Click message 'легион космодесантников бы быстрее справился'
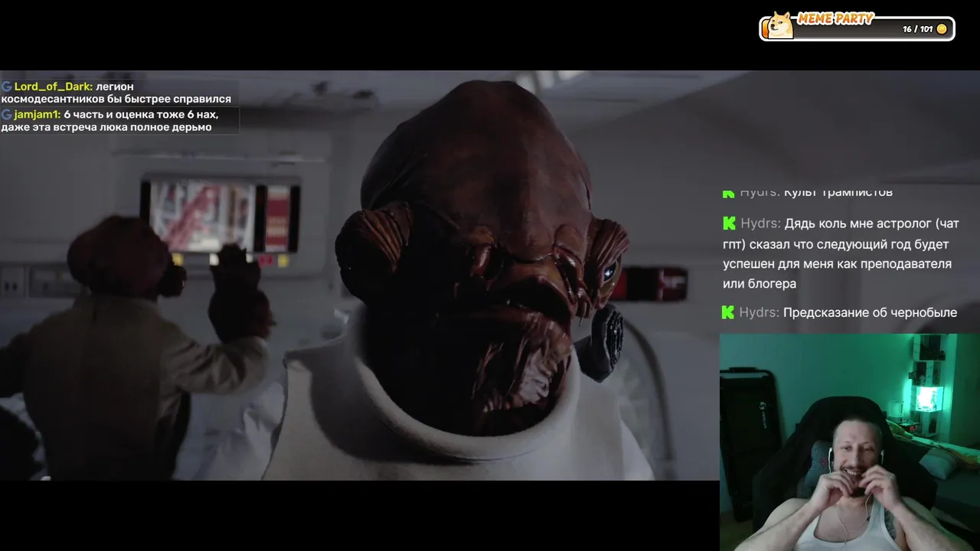This screenshot has height=551, width=980. (x=116, y=93)
